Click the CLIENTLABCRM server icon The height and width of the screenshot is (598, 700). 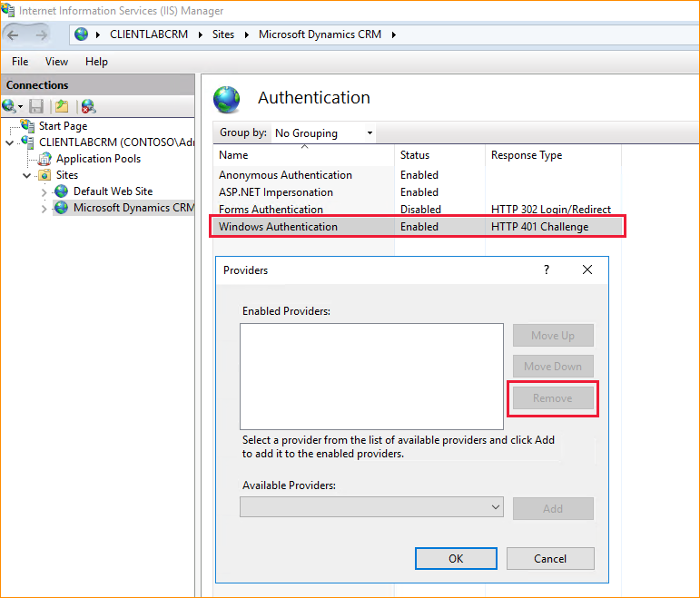27,142
